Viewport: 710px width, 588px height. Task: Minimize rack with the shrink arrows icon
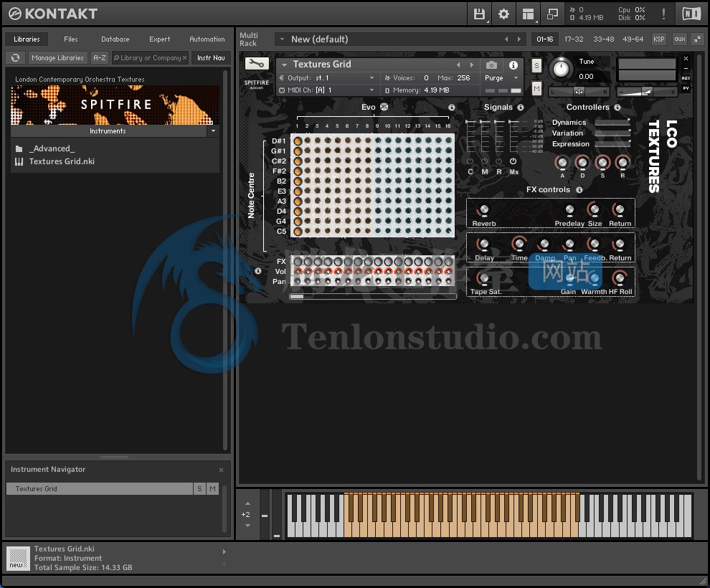click(x=697, y=39)
